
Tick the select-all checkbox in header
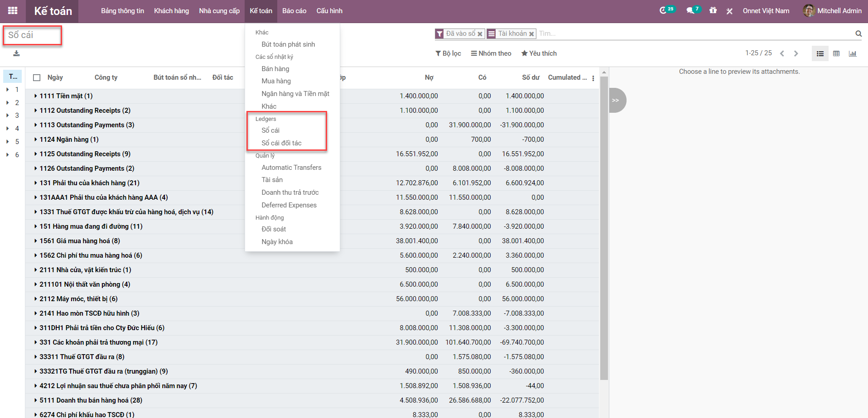pyautogui.click(x=37, y=78)
